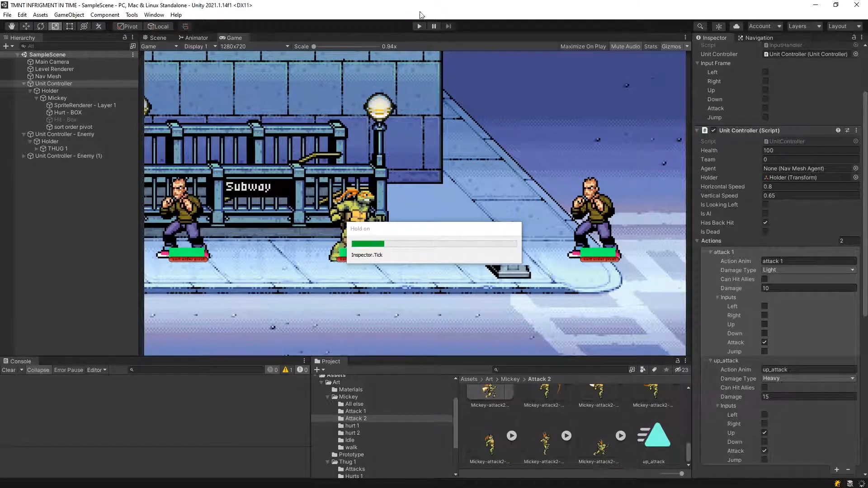Image resolution: width=868 pixels, height=488 pixels.
Task: Remove action with minus icon
Action: (x=848, y=470)
